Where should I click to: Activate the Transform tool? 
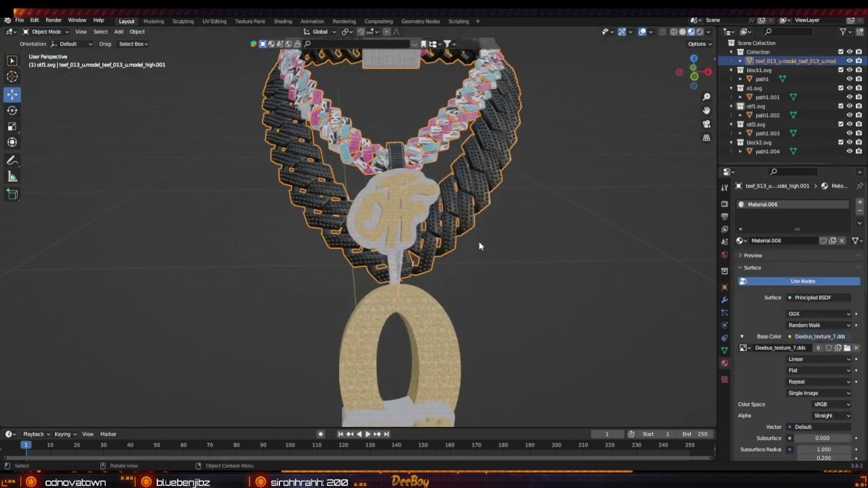12,142
